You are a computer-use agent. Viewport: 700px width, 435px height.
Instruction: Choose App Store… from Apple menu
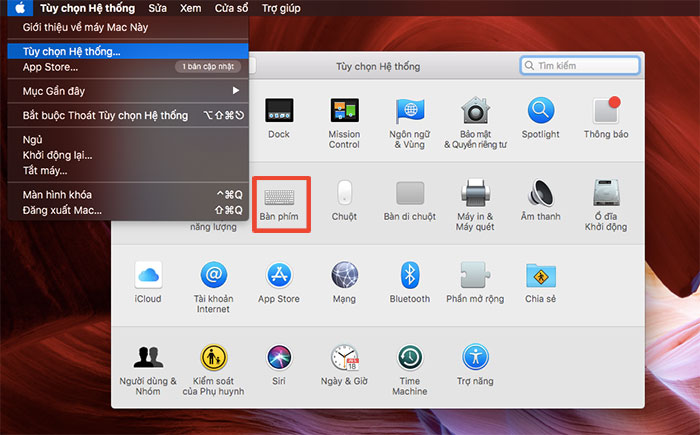tap(128, 67)
